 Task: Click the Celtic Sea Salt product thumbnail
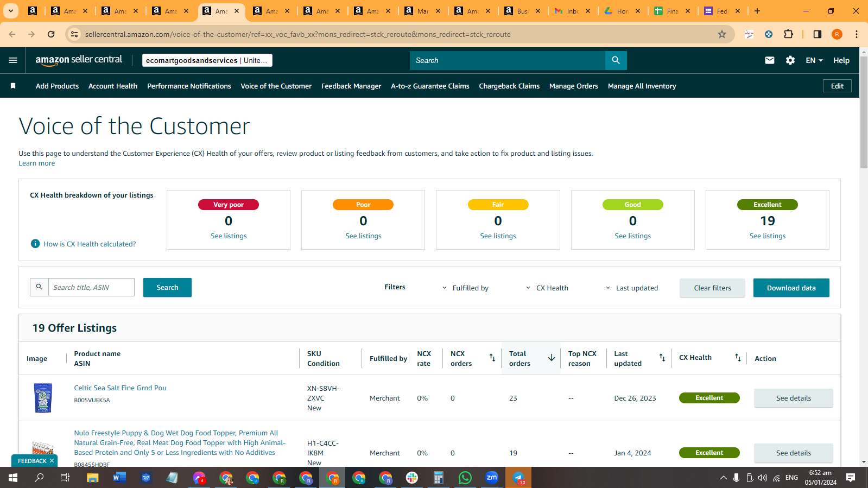[43, 398]
